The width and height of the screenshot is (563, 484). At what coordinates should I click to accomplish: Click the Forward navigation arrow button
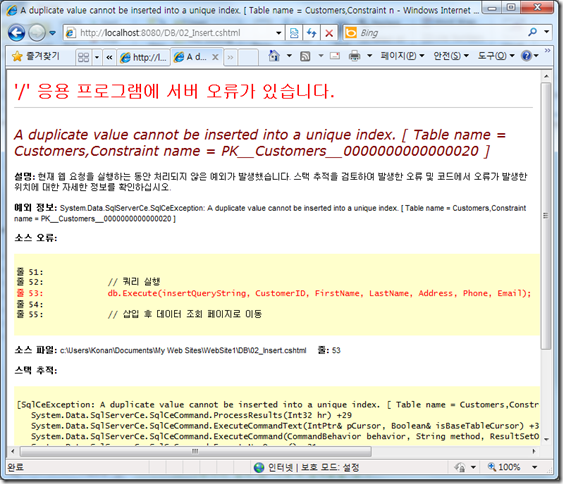(37, 33)
